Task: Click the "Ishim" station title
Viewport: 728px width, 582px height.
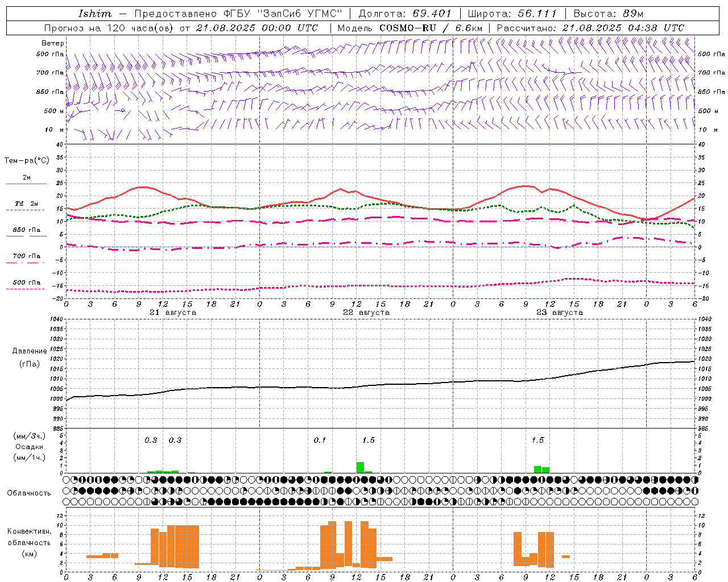Action: [x=95, y=14]
